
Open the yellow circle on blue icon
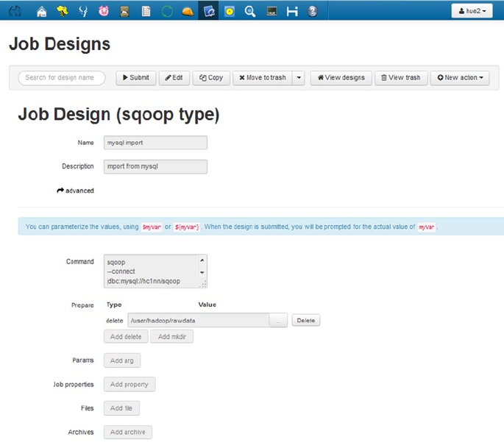[229, 12]
